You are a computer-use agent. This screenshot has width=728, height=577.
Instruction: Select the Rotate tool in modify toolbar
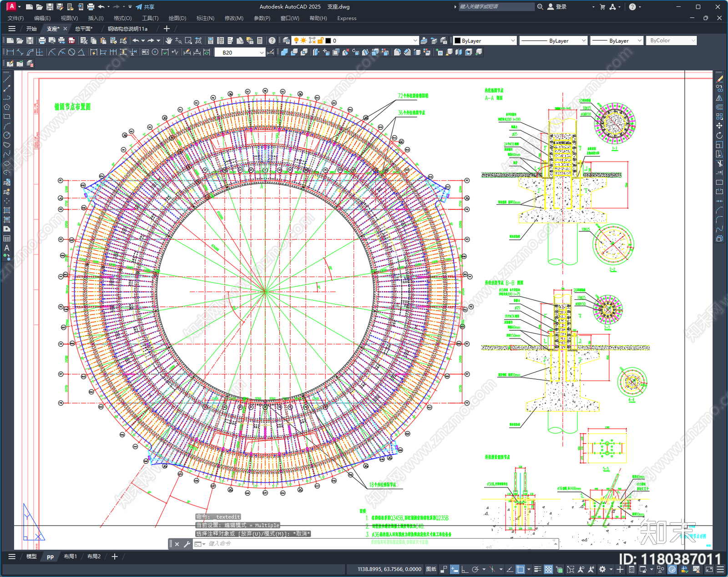coord(719,135)
